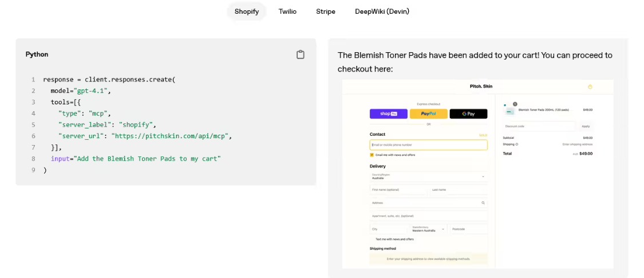644x278 pixels.
Task: Open the State/territory dropdown showing Western Australia
Action: [428, 229]
